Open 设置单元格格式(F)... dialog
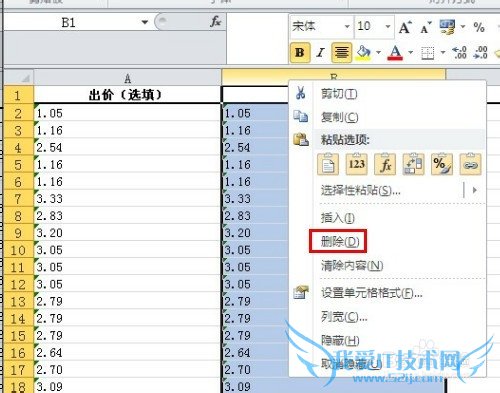Screen dimensions: 500x393 point(372,293)
